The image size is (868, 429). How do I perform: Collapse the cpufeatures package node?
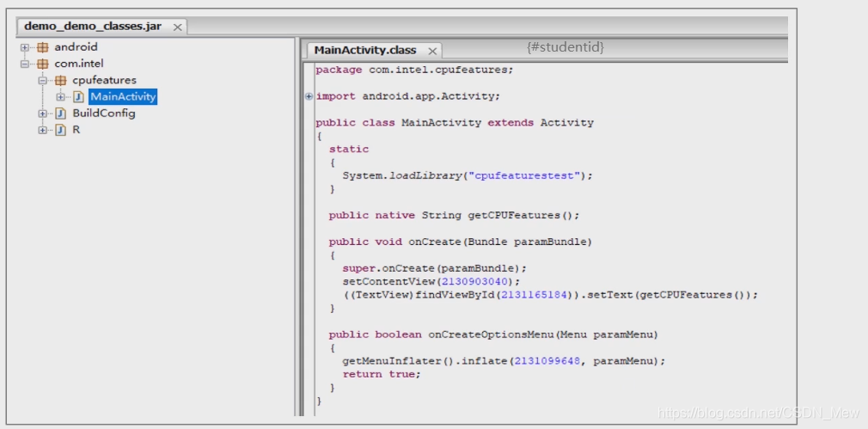[x=42, y=81]
